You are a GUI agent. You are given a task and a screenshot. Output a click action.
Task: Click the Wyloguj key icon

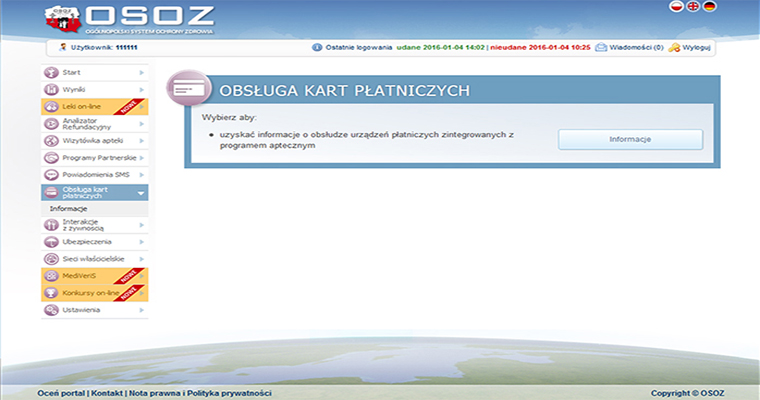tap(674, 47)
